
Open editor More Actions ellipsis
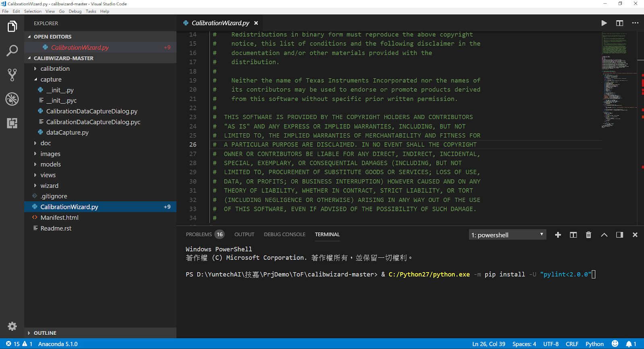tap(635, 23)
